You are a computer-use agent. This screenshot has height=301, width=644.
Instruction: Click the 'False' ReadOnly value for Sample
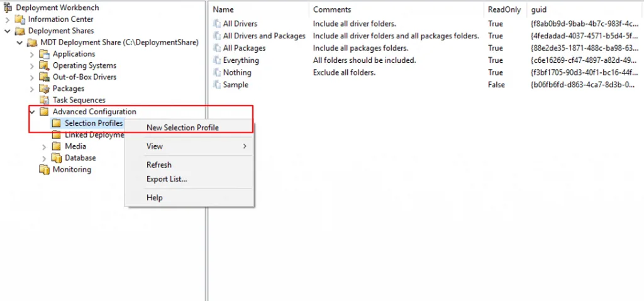(x=497, y=85)
